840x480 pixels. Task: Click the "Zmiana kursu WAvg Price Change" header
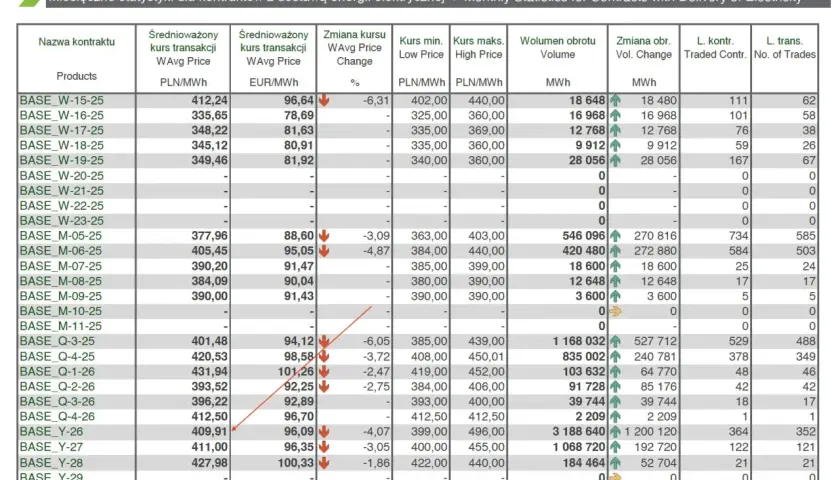[x=354, y=48]
